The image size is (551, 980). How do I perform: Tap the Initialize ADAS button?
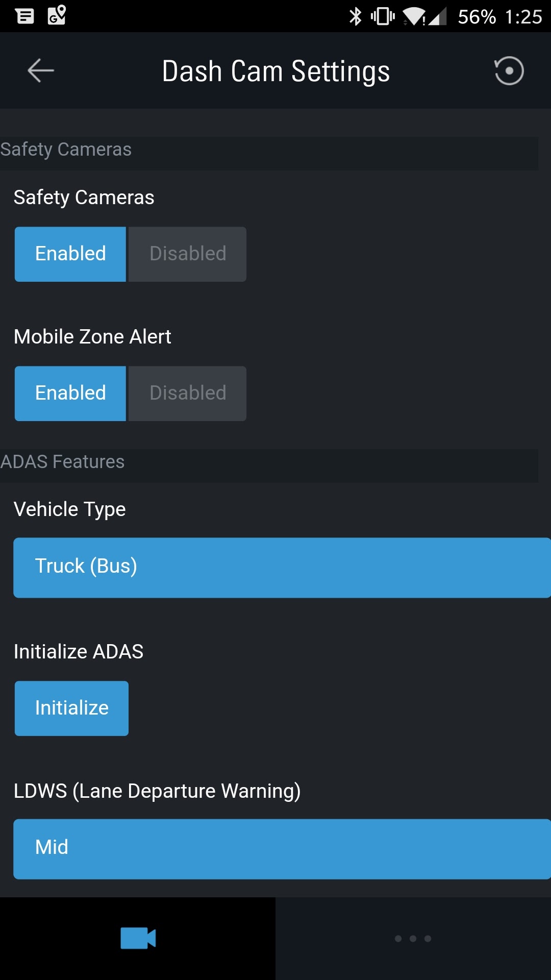(x=71, y=708)
